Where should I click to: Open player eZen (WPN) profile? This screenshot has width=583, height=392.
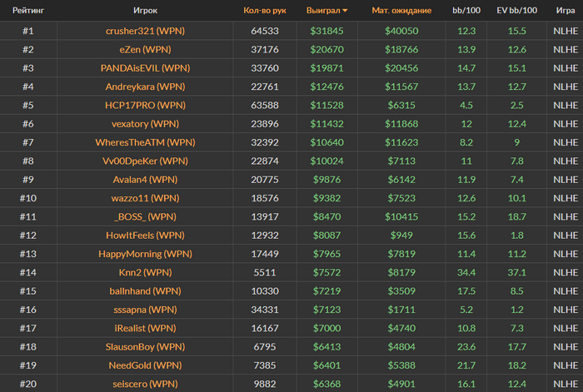click(x=145, y=49)
